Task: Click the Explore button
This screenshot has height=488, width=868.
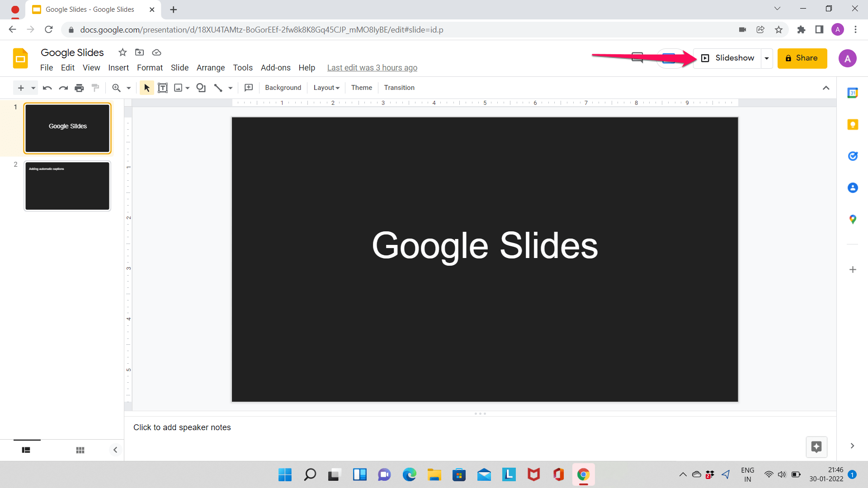Action: [816, 447]
